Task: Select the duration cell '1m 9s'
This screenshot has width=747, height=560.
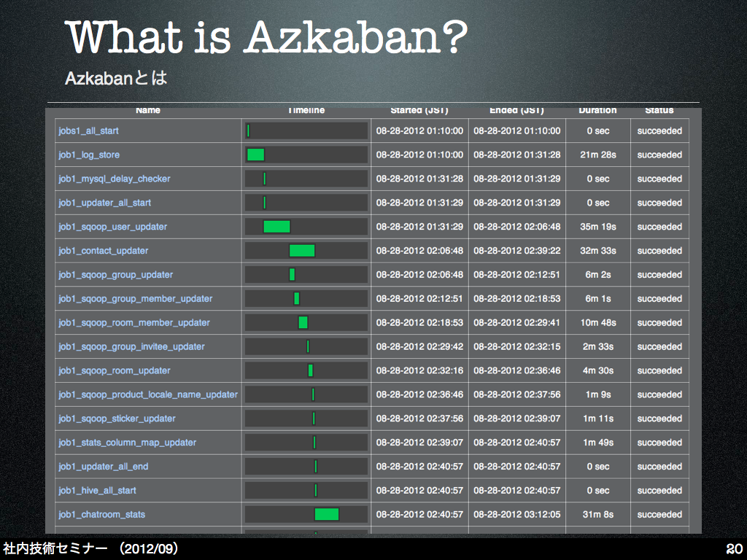Action: 598,394
